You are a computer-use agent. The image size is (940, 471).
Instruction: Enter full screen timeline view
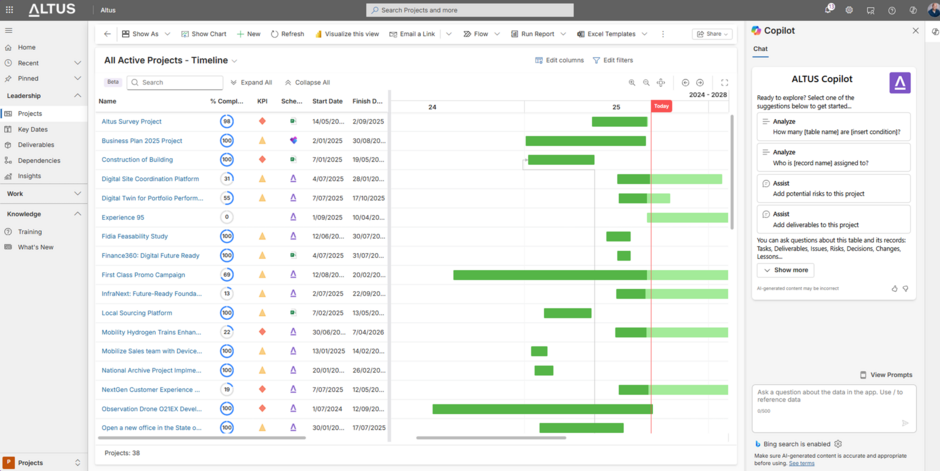724,83
